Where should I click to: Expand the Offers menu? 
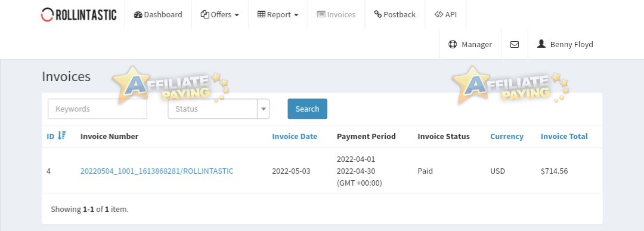219,14
